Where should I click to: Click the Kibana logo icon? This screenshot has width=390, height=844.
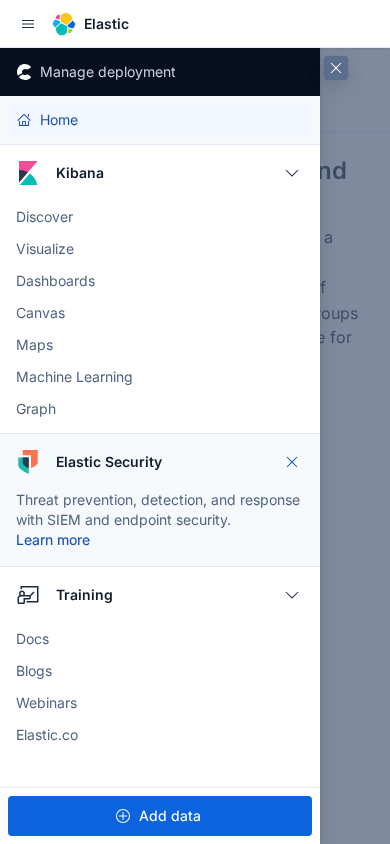28,173
